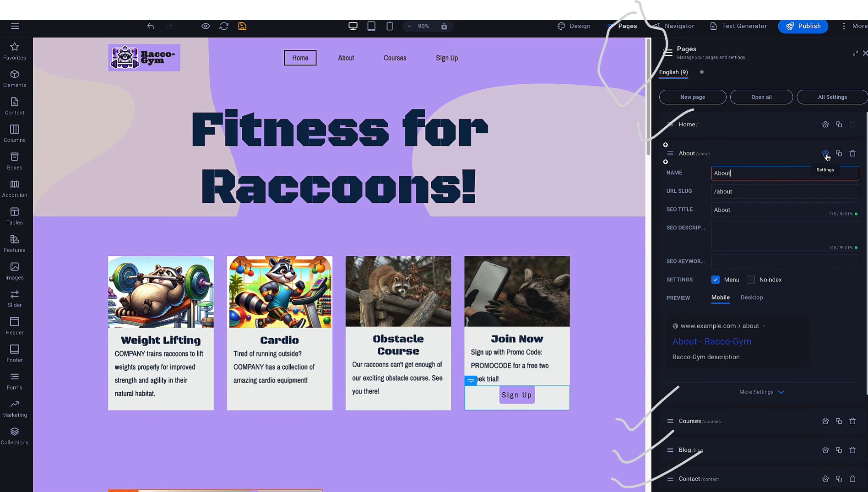Screen dimensions: 868x492
Task: Open the Elements panel
Action: [x=15, y=79]
